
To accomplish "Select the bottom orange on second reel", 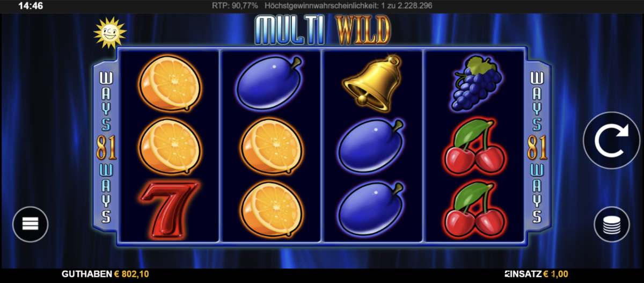I will pyautogui.click(x=272, y=209).
